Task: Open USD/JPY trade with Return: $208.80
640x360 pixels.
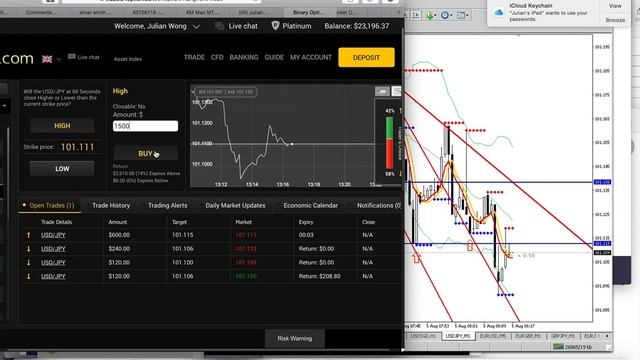Action: [x=53, y=276]
